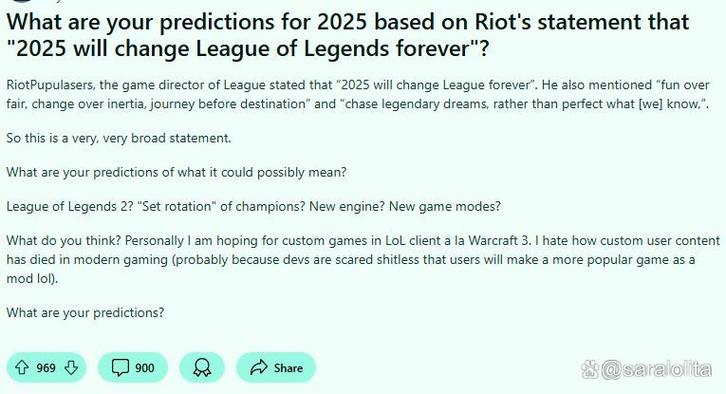This screenshot has width=726, height=394.
Task: Click the paragraph mentioning Warcraft 3 custom games
Action: pyautogui.click(x=363, y=259)
